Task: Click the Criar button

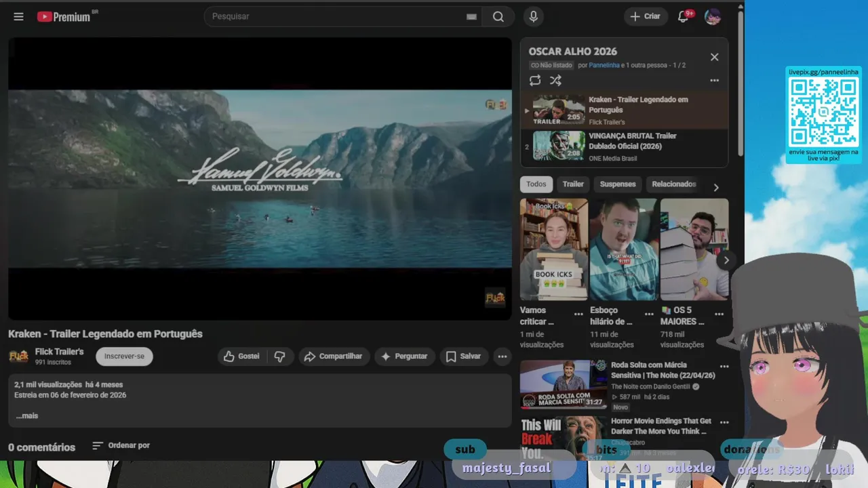Action: pos(645,16)
